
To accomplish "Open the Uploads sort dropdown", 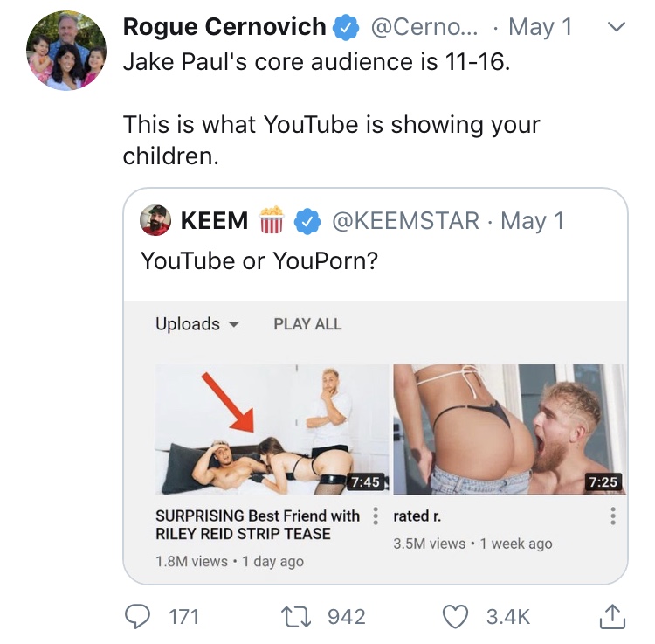I will 197,324.
